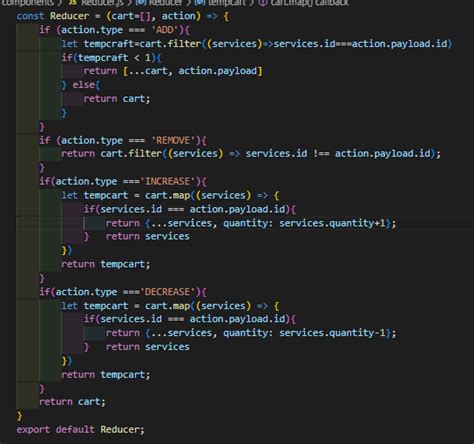The width and height of the screenshot is (474, 444).
Task: Click 'return services' in the INCREASE block
Action: (148, 236)
